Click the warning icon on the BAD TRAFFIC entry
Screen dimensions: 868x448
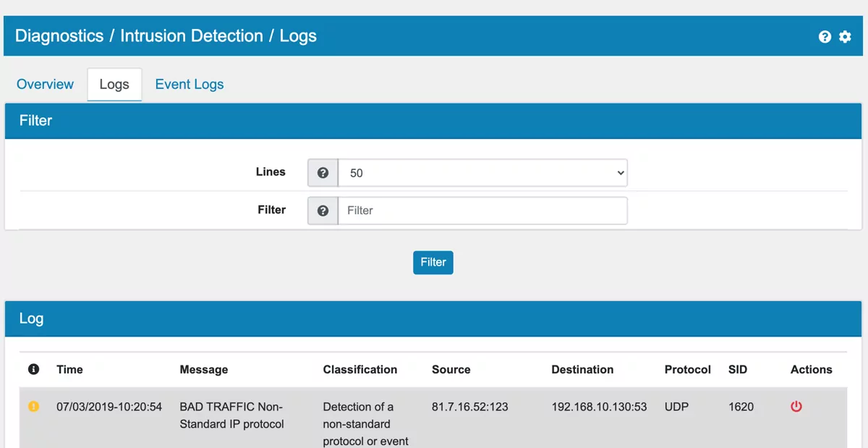coord(33,406)
